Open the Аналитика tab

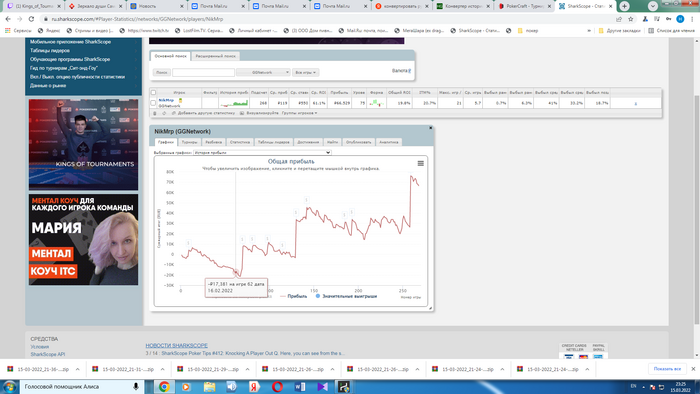[388, 142]
